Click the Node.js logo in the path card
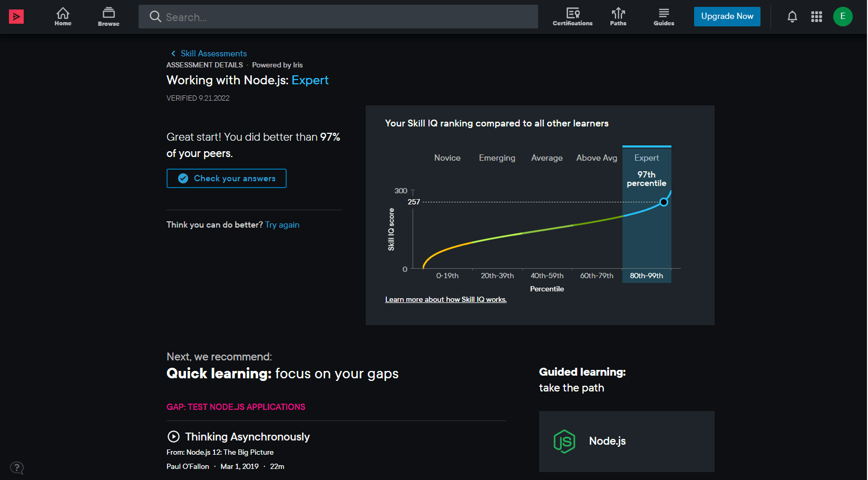This screenshot has height=480, width=868. [564, 442]
